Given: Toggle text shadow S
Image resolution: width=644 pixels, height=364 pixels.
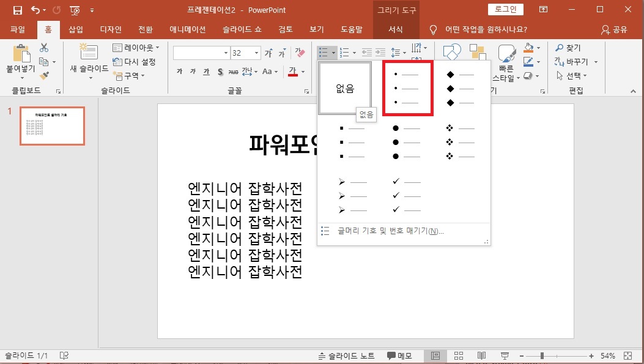Looking at the screenshot, I should [x=220, y=72].
